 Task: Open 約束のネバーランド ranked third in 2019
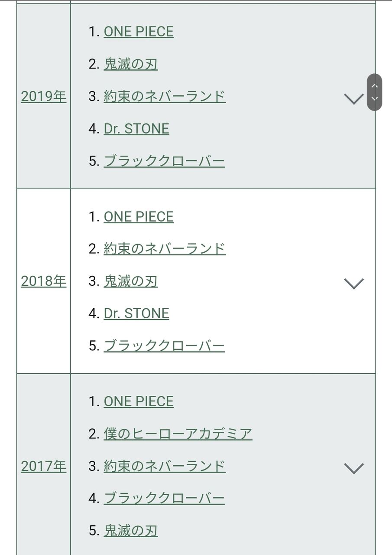point(165,96)
